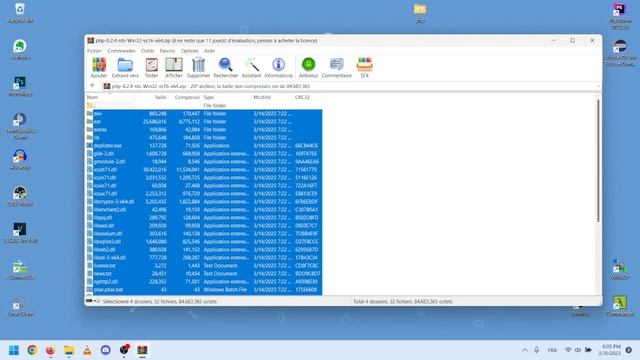Open the Options menu
The width and height of the screenshot is (640, 360).
[x=189, y=51]
